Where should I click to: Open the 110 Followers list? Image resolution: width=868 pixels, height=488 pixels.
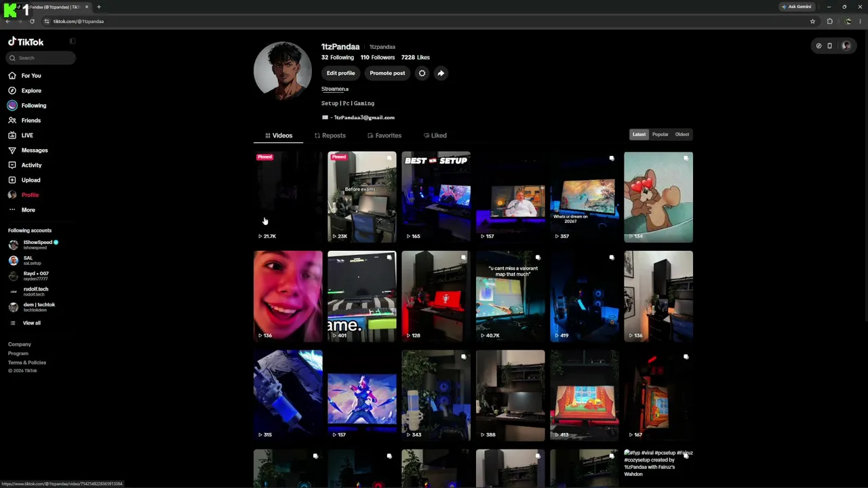click(x=378, y=58)
